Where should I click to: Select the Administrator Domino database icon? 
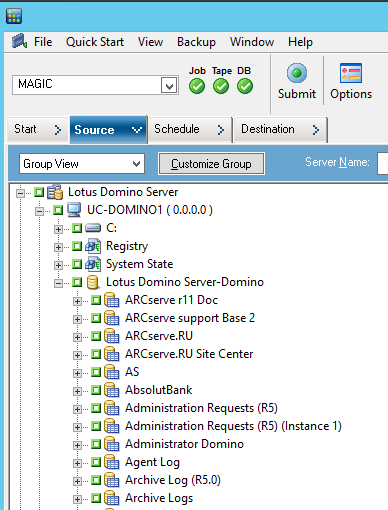point(112,444)
